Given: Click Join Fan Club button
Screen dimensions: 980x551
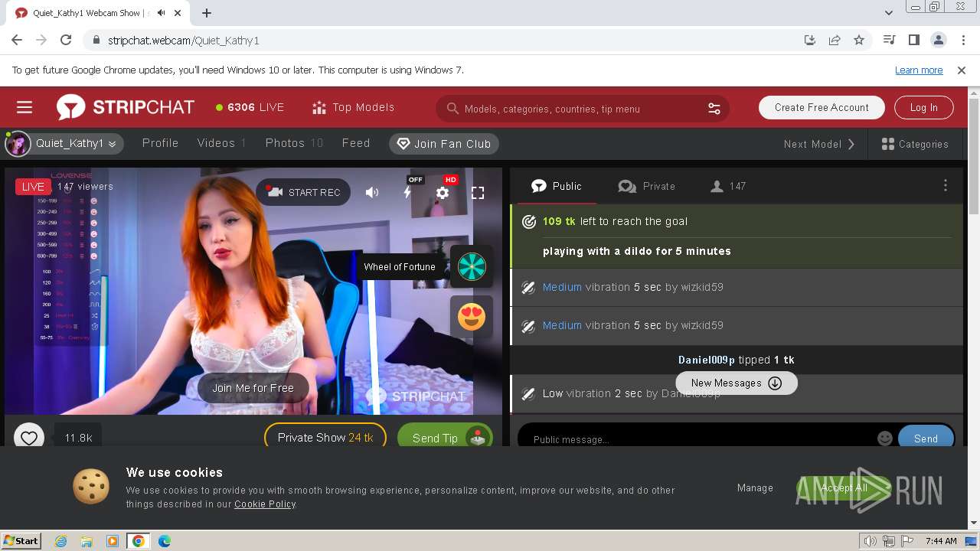Looking at the screenshot, I should pos(444,144).
